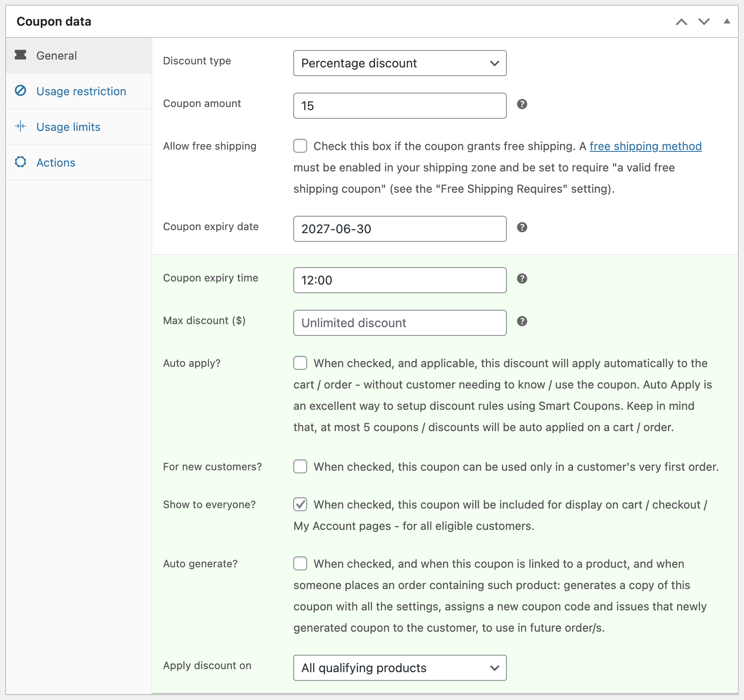This screenshot has width=744, height=700.
Task: Click the Coupon expiry date field
Action: (399, 229)
